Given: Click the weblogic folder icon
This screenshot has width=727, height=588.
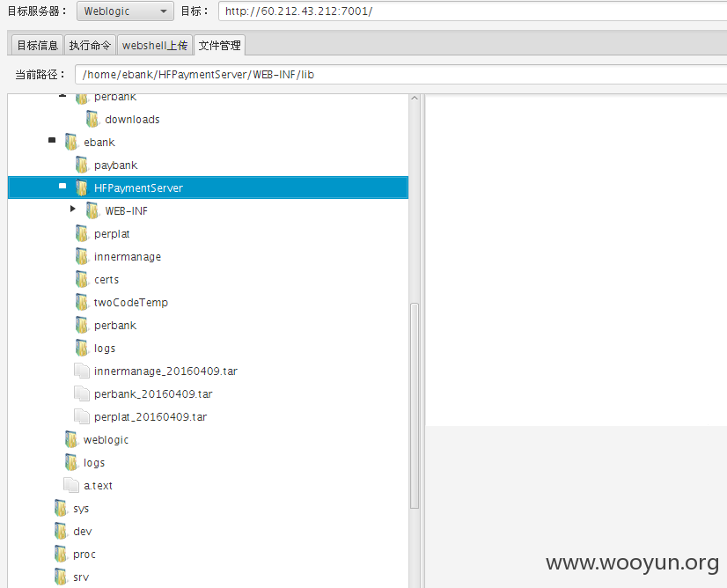Looking at the screenshot, I should coord(71,439).
